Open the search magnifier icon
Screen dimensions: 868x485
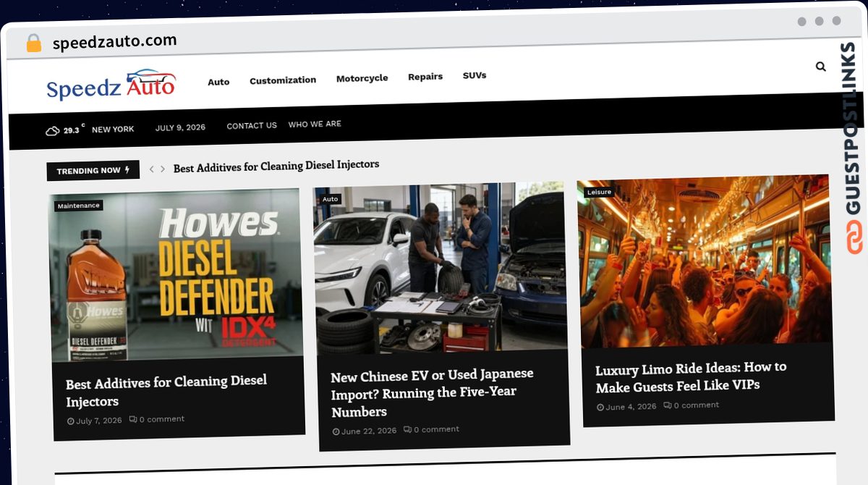[820, 67]
